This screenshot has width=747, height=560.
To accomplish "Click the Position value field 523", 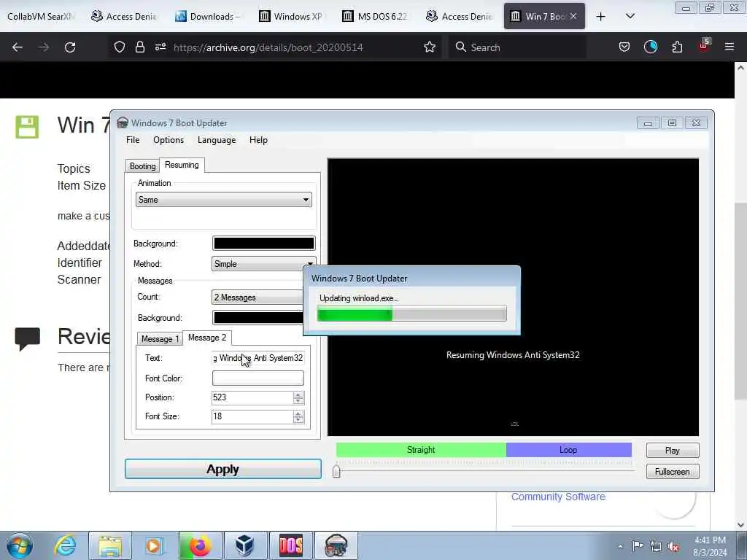I will [252, 397].
